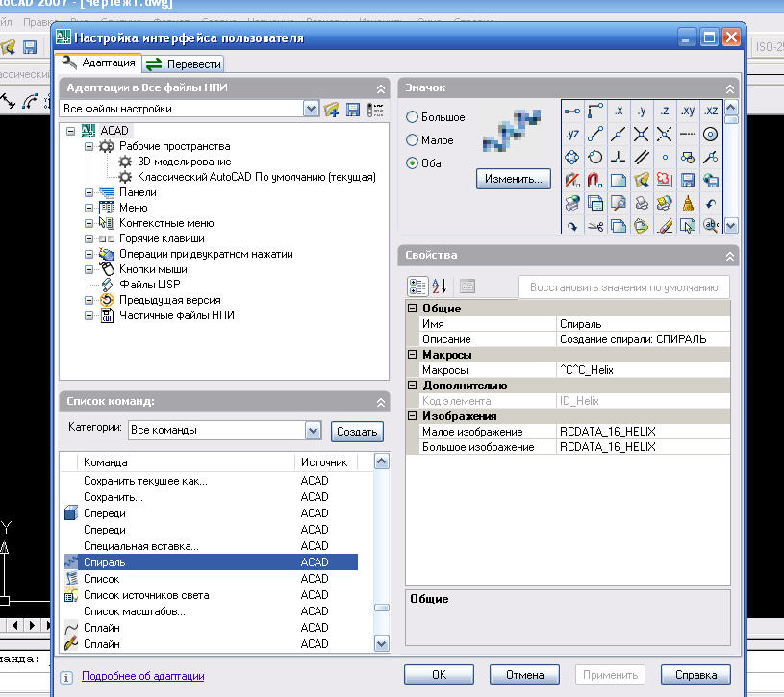Viewport: 784px width, 697px height.
Task: Choose the apparent intersection snap icon
Action: click(x=665, y=134)
